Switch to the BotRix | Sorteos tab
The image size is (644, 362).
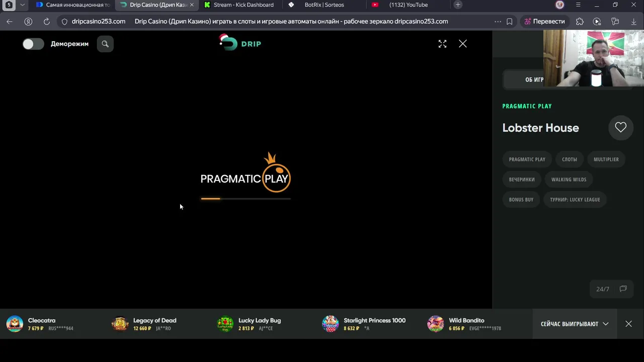(324, 5)
